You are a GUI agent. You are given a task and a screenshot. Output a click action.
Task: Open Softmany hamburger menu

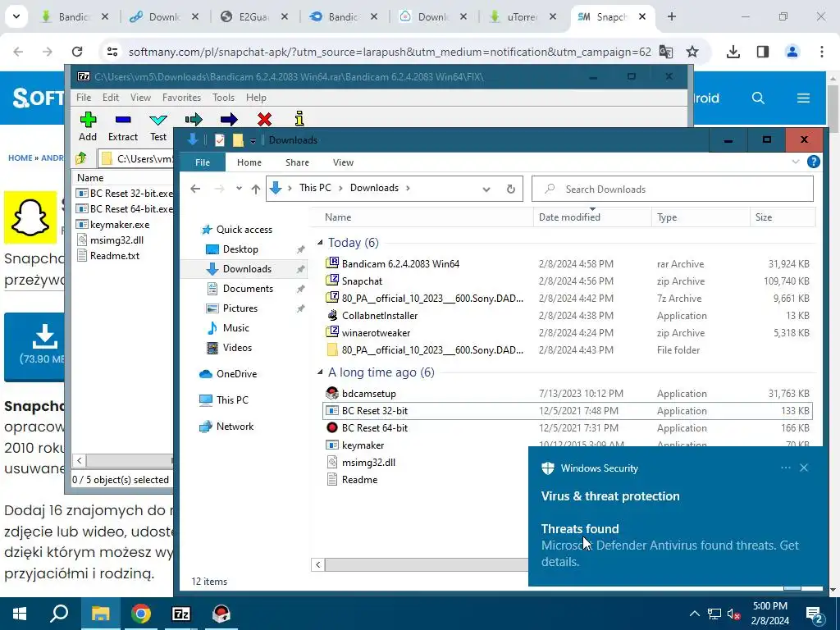point(803,98)
